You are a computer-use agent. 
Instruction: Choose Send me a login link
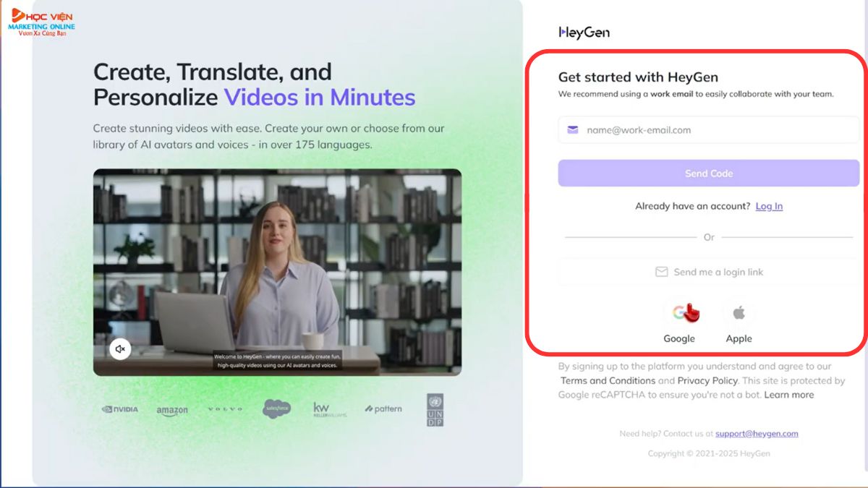point(709,272)
